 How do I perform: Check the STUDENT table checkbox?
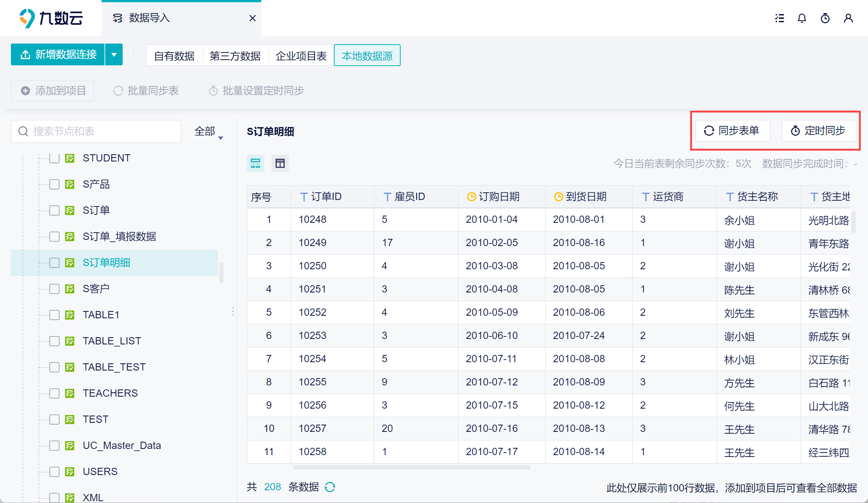54,158
